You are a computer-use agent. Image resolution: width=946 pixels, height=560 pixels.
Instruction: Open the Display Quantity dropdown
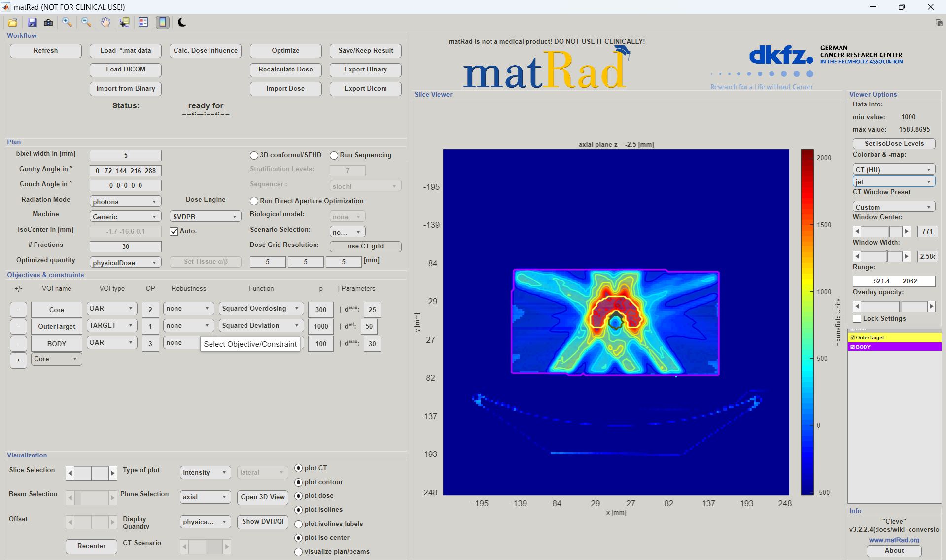[x=205, y=522]
